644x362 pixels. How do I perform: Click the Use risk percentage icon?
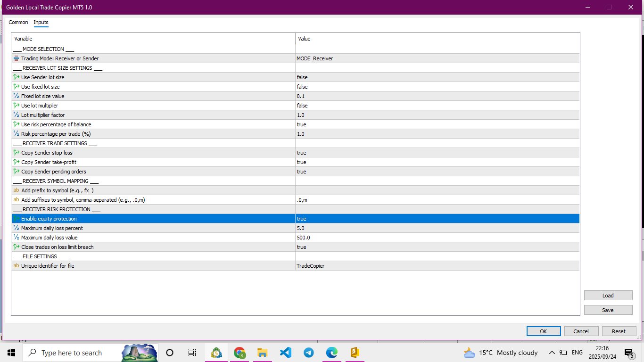[17, 124]
